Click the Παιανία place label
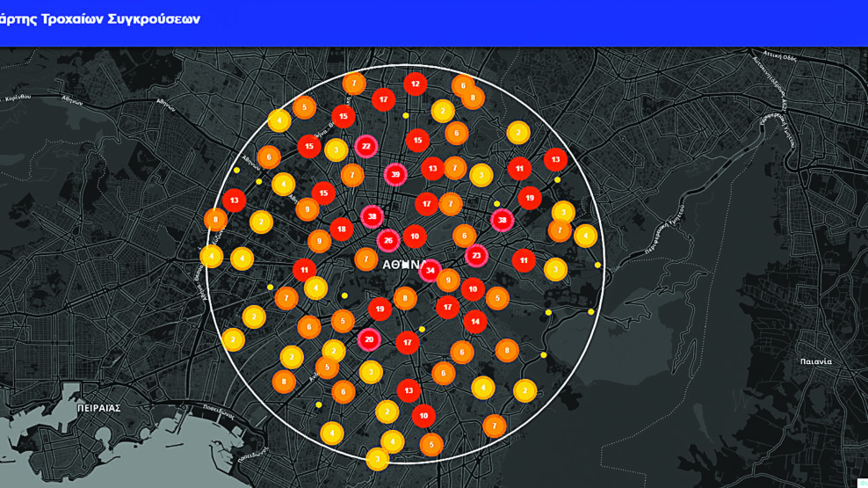Screen dimensions: 868x488 tap(815, 361)
